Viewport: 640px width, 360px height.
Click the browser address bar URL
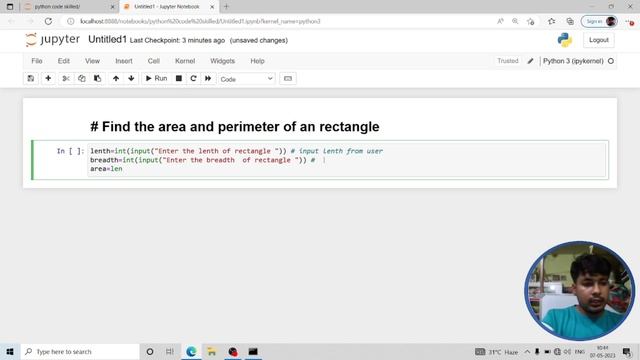tap(200, 21)
